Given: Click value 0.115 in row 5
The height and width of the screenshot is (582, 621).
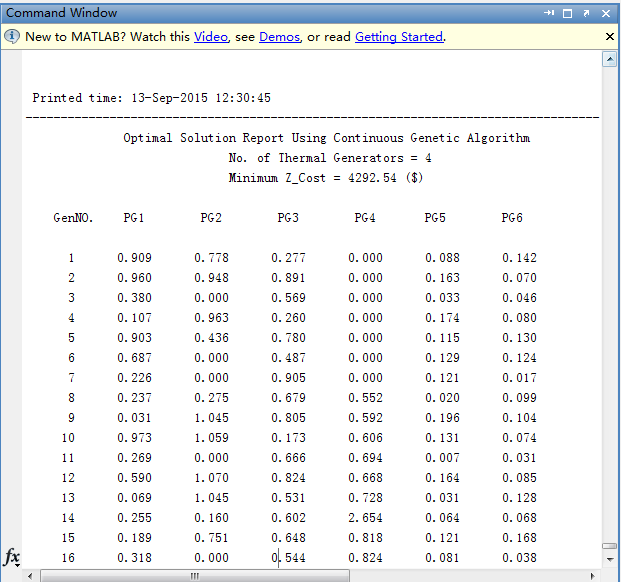Looking at the screenshot, I should pyautogui.click(x=442, y=338).
